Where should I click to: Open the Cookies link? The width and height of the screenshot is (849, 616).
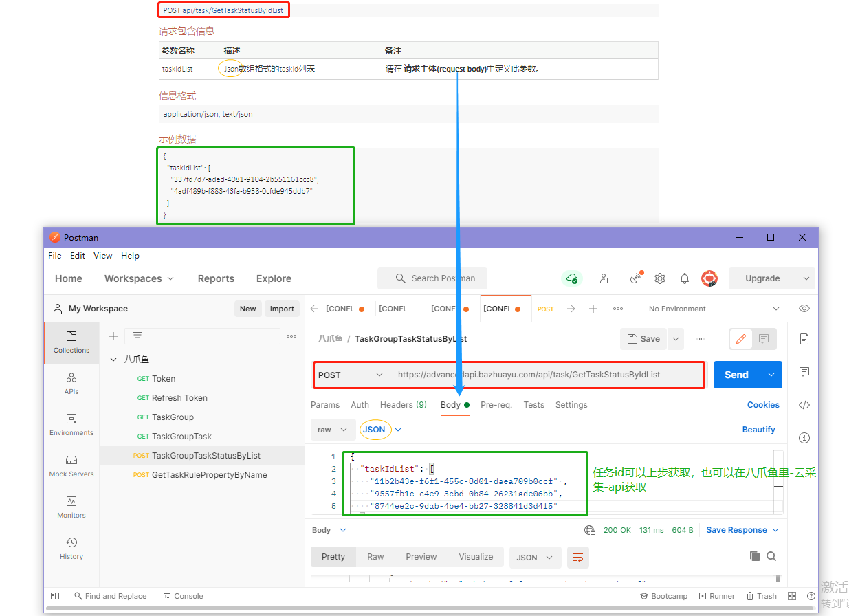point(763,405)
